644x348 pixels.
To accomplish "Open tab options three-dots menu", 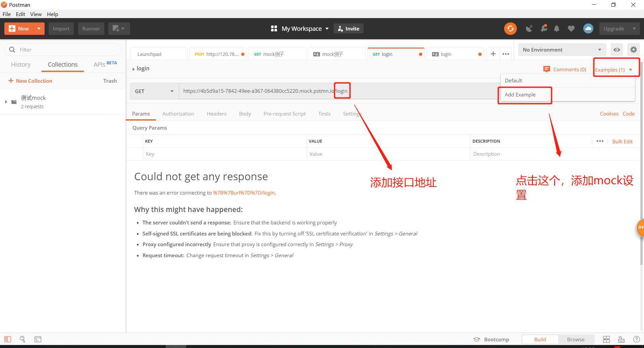I will pos(506,54).
